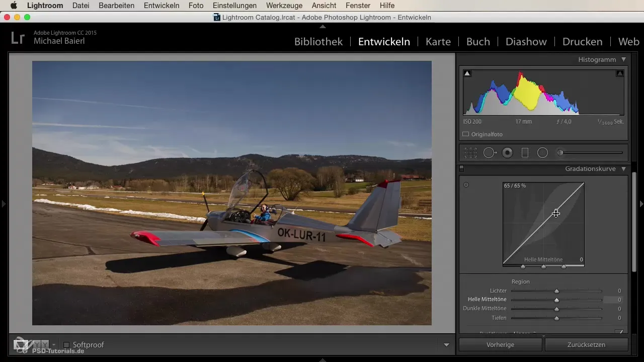644x362 pixels.
Task: Click the Dunkle Mitteltöne slider handle
Action: [556, 309]
